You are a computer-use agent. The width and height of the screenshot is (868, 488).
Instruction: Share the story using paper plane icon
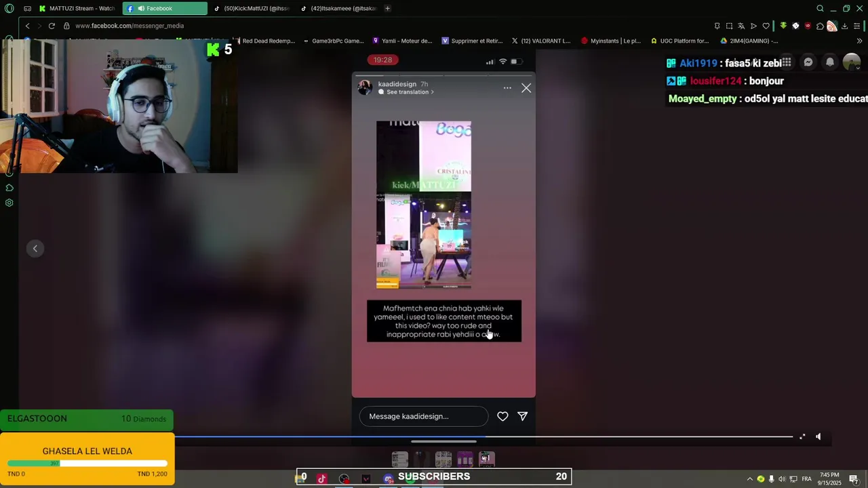click(x=523, y=416)
